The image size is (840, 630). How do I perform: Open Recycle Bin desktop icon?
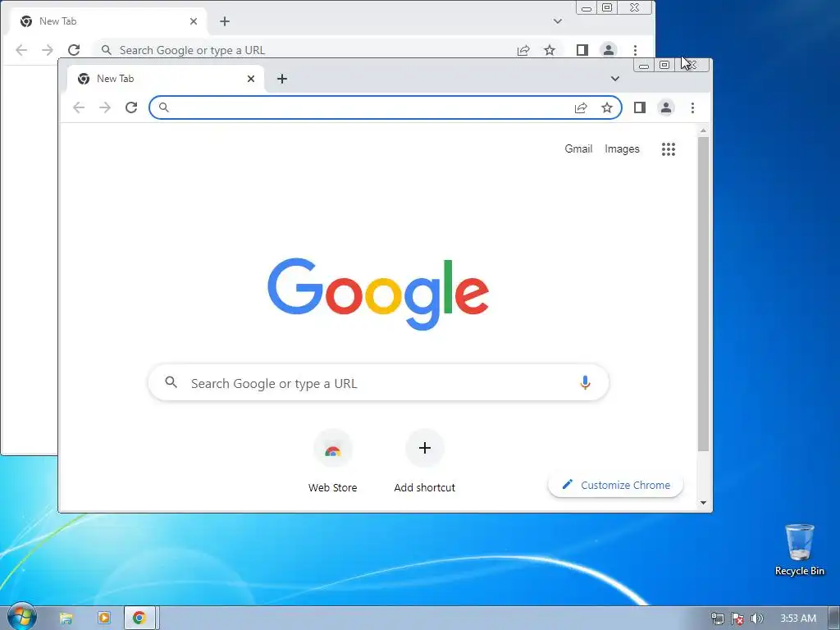coord(799,550)
